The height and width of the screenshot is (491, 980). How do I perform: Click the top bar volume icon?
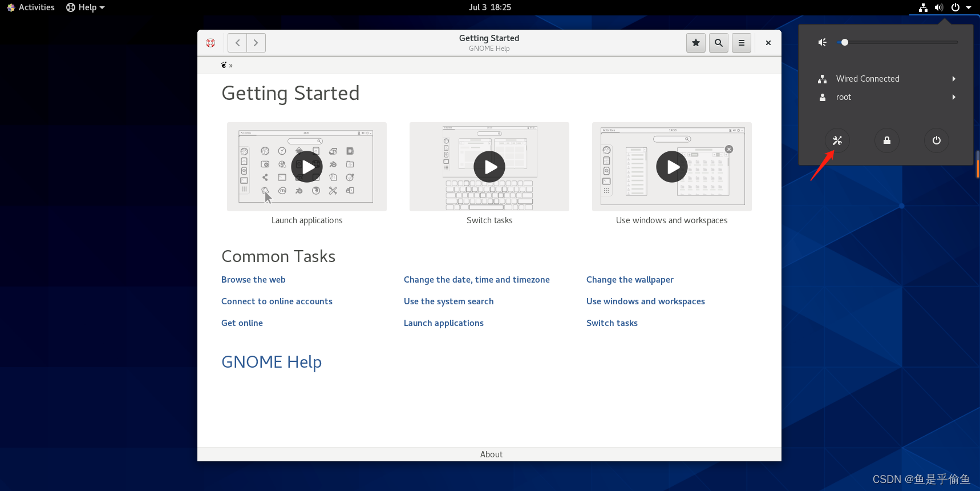point(939,7)
